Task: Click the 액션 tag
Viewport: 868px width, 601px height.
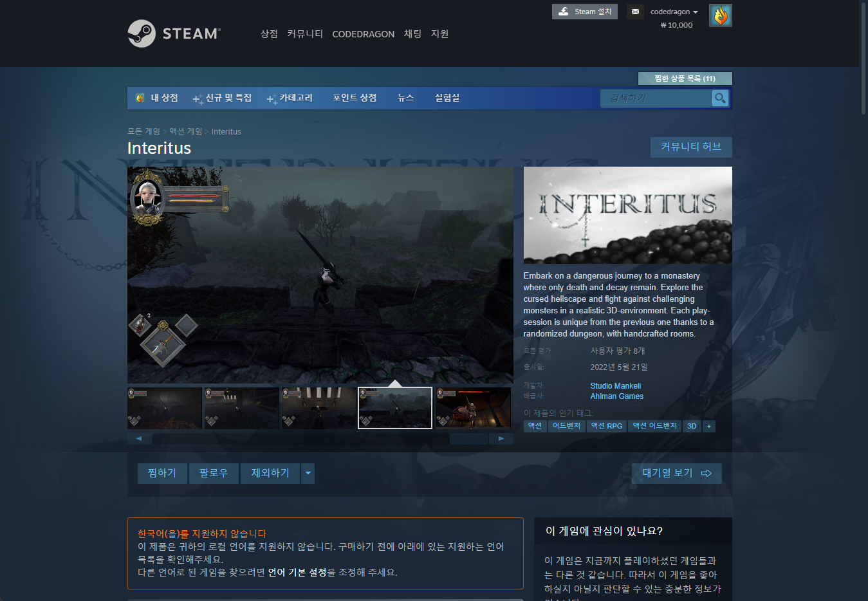Action: (x=535, y=426)
